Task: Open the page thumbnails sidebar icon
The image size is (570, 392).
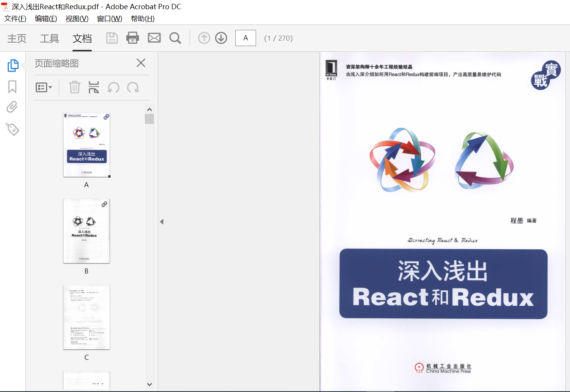Action: coord(13,66)
